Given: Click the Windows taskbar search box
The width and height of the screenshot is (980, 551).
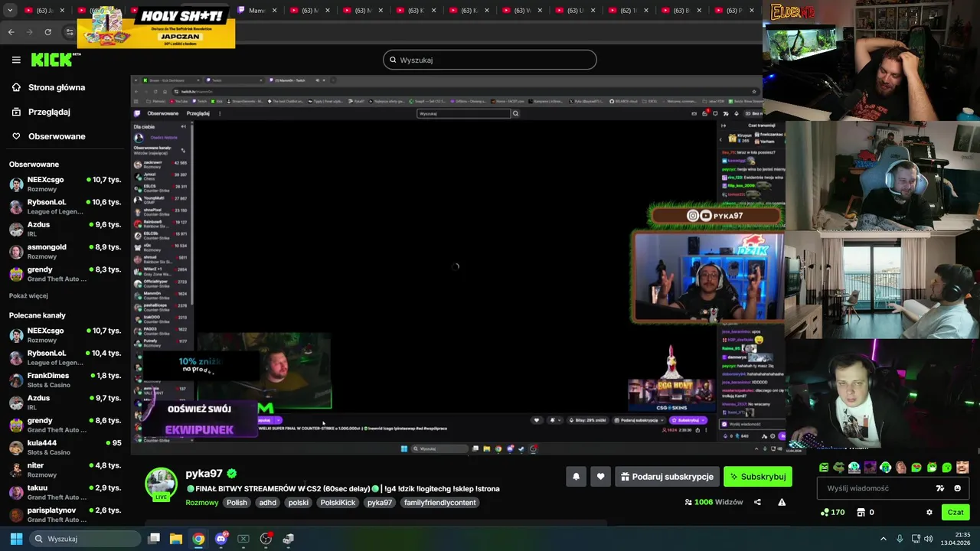Looking at the screenshot, I should click(x=86, y=539).
